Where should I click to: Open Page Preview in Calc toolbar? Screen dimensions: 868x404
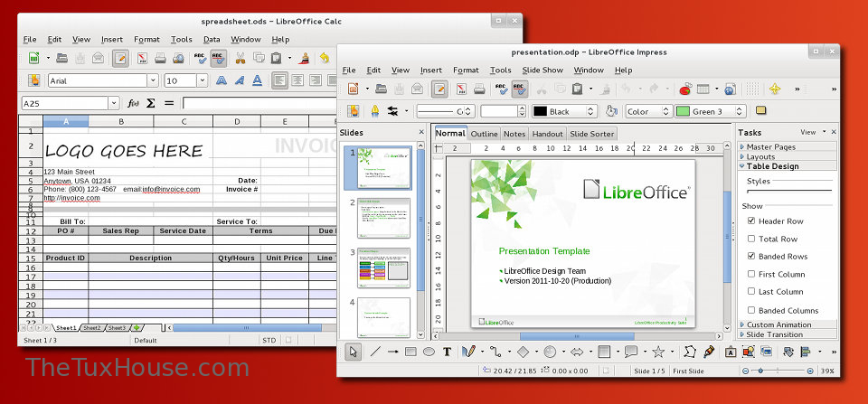[178, 58]
